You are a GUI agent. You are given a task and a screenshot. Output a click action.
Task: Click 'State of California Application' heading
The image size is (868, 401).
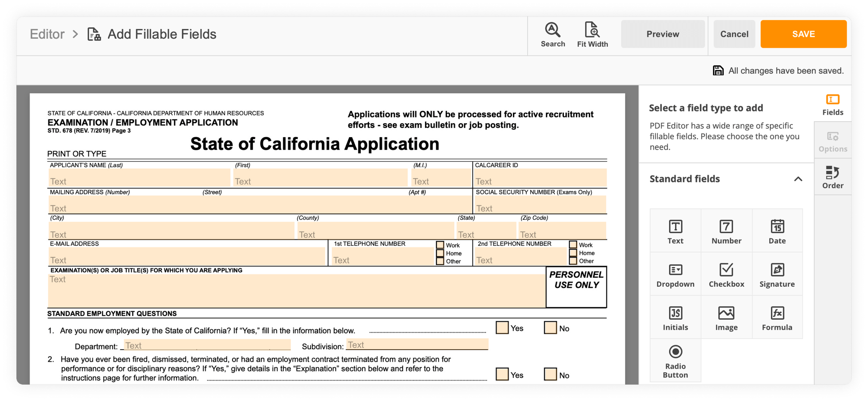click(314, 144)
